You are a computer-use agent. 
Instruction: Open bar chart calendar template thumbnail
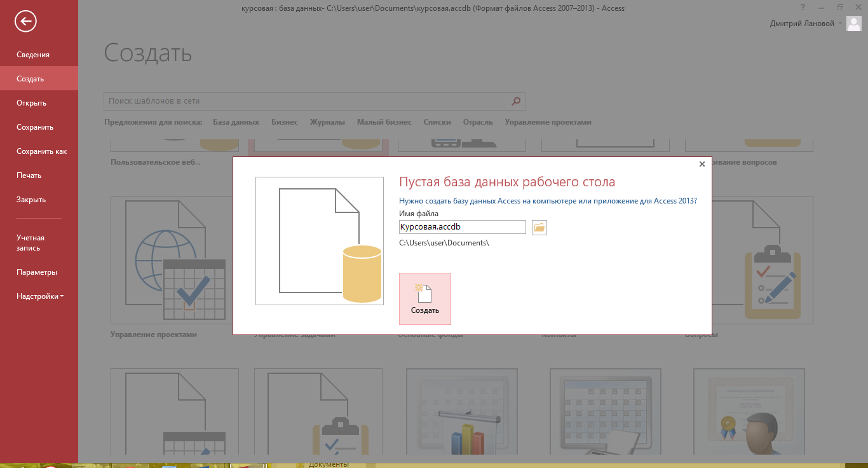[463, 412]
